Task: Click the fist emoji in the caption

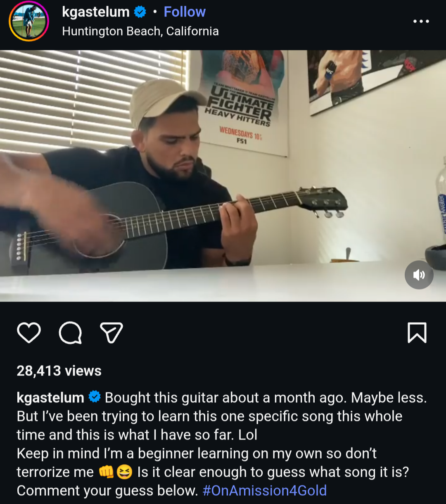Action: tap(106, 472)
